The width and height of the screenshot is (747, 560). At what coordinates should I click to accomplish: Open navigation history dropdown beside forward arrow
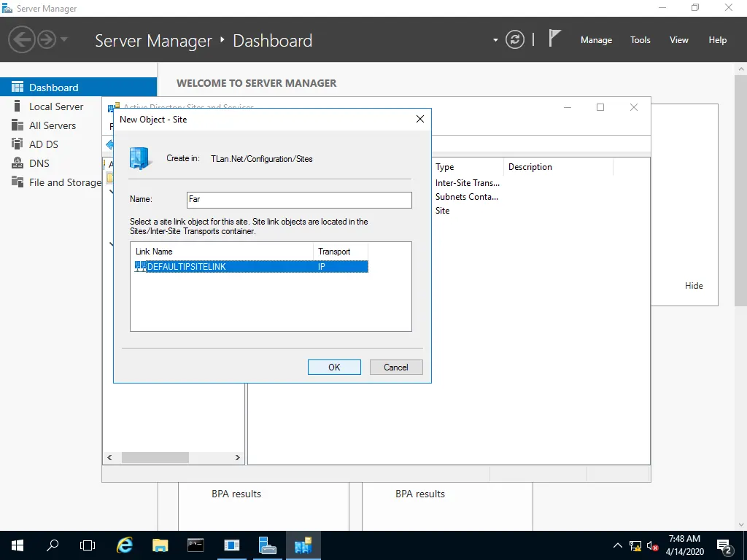pos(64,39)
